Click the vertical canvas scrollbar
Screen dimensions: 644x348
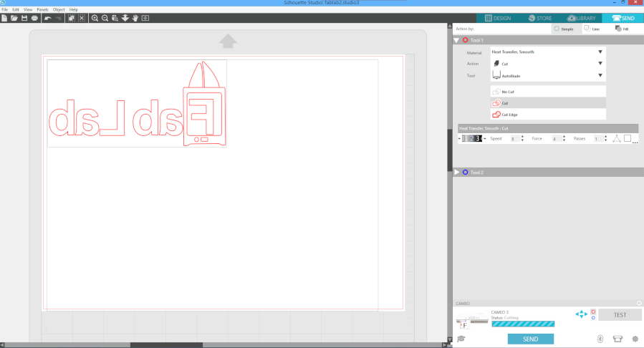pyautogui.click(x=450, y=150)
